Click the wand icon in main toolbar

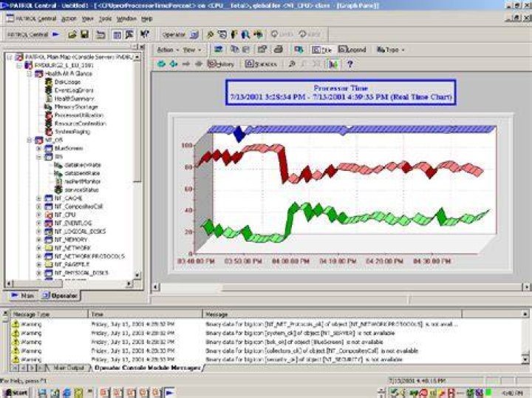tap(210, 34)
